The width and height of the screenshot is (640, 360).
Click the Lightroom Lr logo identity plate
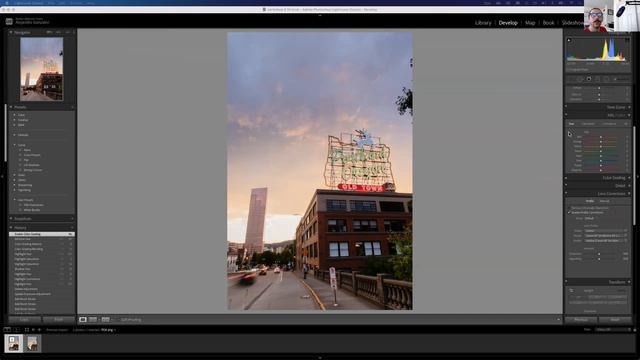tap(9, 21)
